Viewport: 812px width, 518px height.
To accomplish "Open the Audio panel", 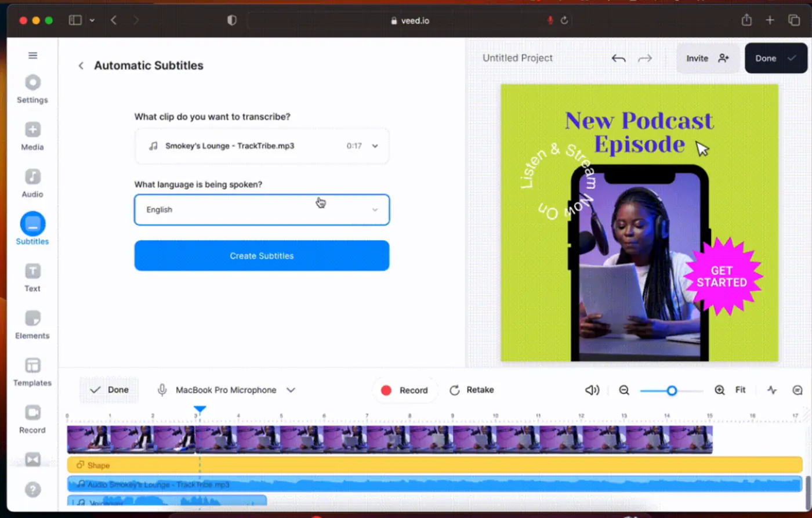I will [x=32, y=183].
